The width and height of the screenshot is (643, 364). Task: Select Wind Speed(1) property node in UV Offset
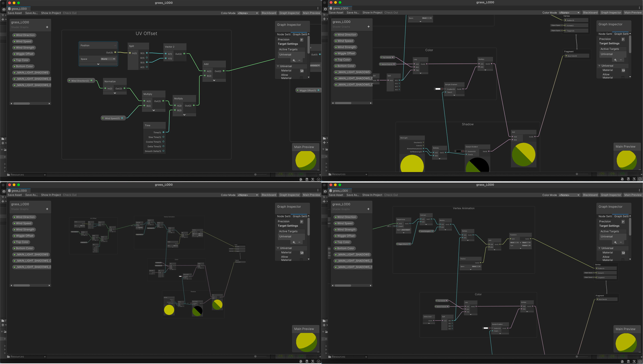pyautogui.click(x=112, y=118)
